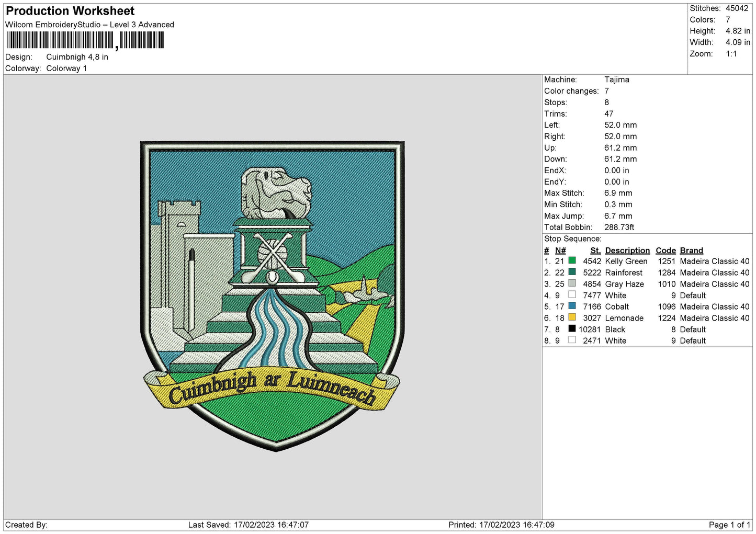Click the 'Code' column header
This screenshot has height=534, width=756.
665,251
